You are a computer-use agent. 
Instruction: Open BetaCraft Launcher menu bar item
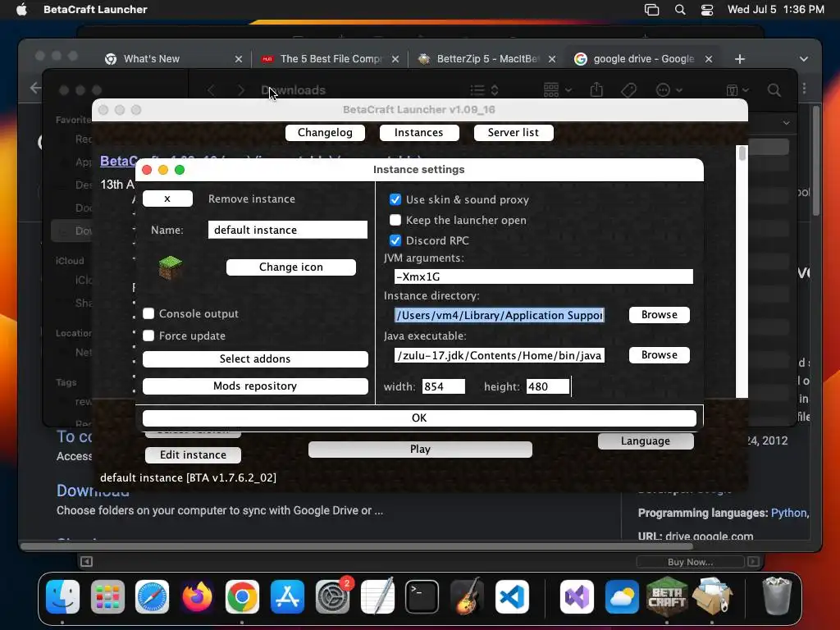95,10
